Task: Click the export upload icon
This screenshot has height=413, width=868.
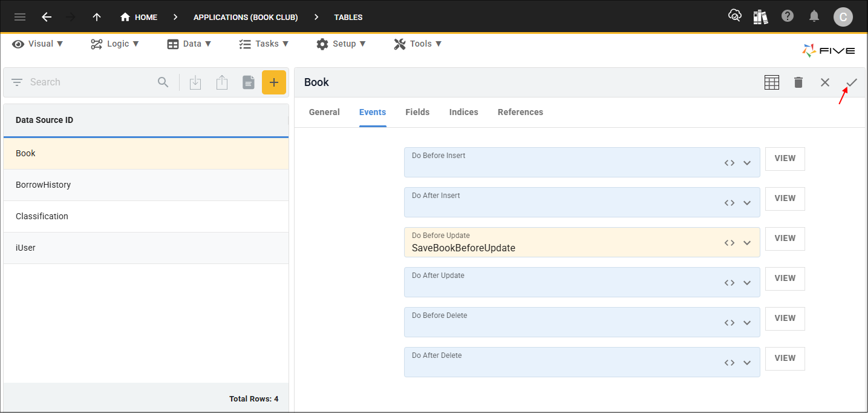Action: [x=222, y=82]
